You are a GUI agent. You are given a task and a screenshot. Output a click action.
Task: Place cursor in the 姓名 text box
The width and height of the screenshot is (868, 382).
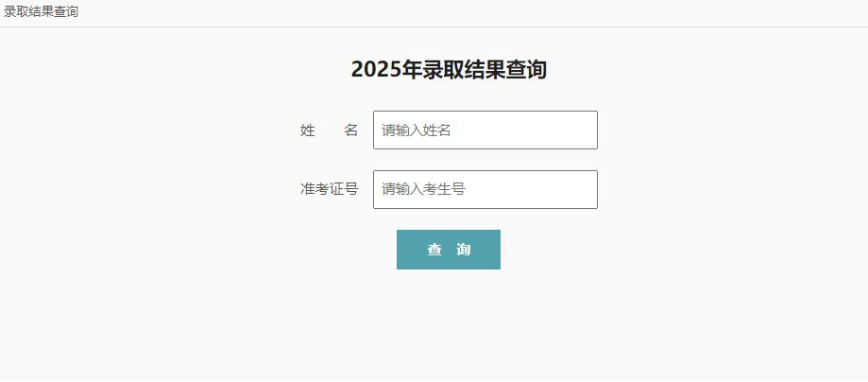click(485, 130)
